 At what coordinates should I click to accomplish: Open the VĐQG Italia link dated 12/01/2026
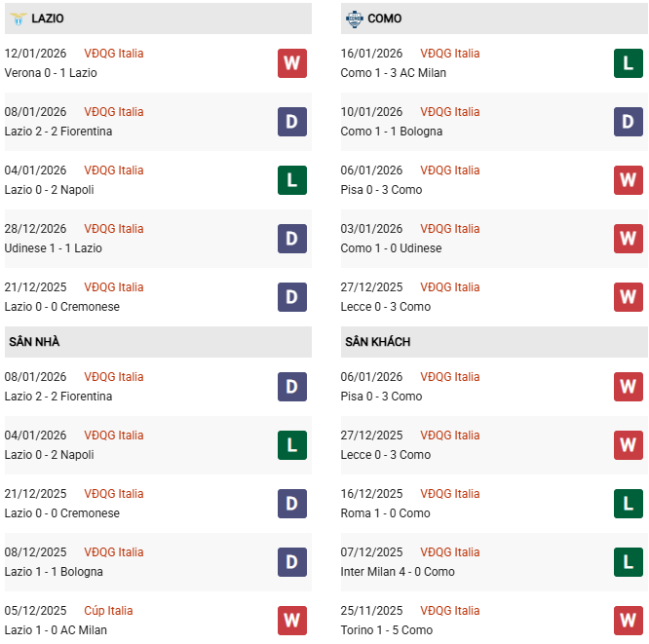tap(113, 54)
